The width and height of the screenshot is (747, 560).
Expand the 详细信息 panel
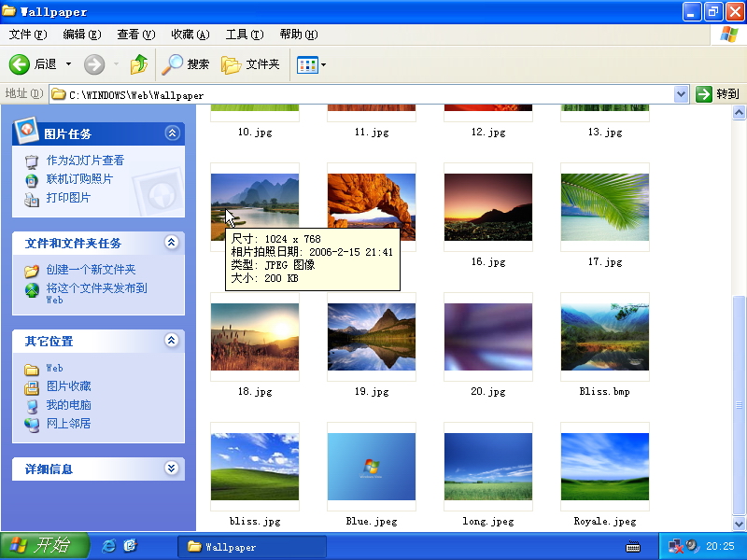pos(172,469)
